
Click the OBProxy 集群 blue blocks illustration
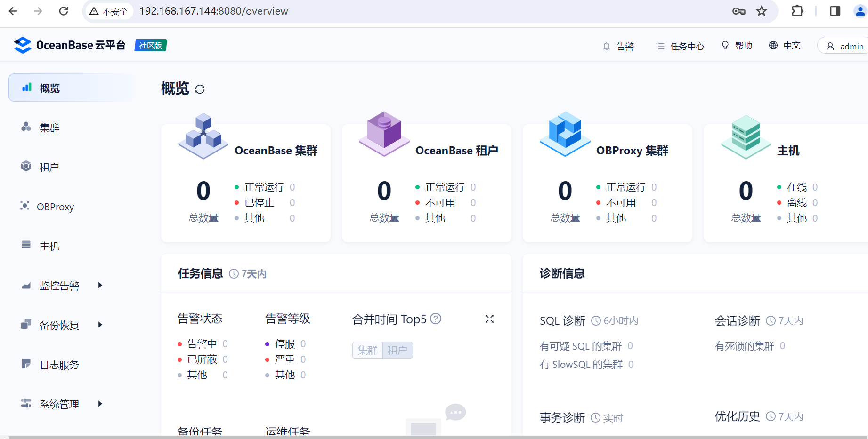tap(565, 134)
